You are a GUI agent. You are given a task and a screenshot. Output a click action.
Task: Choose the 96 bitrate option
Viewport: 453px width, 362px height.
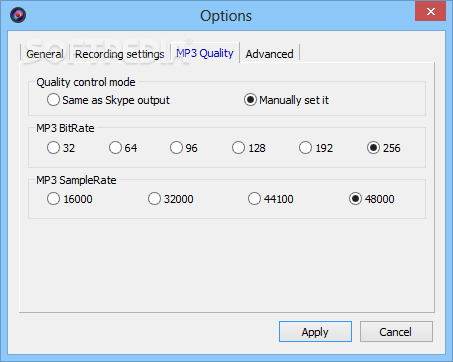click(x=184, y=148)
